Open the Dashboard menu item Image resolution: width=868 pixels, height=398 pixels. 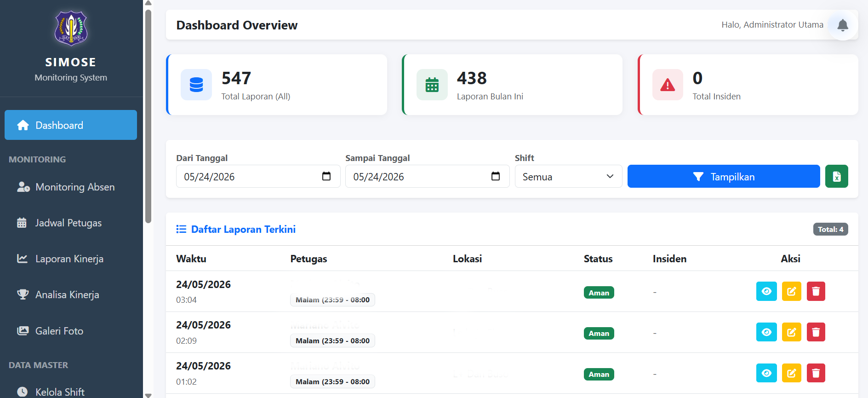(71, 125)
